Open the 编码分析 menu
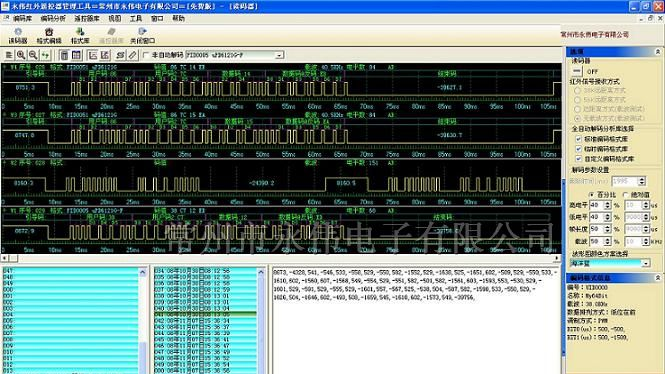The image size is (665, 374). click(53, 18)
